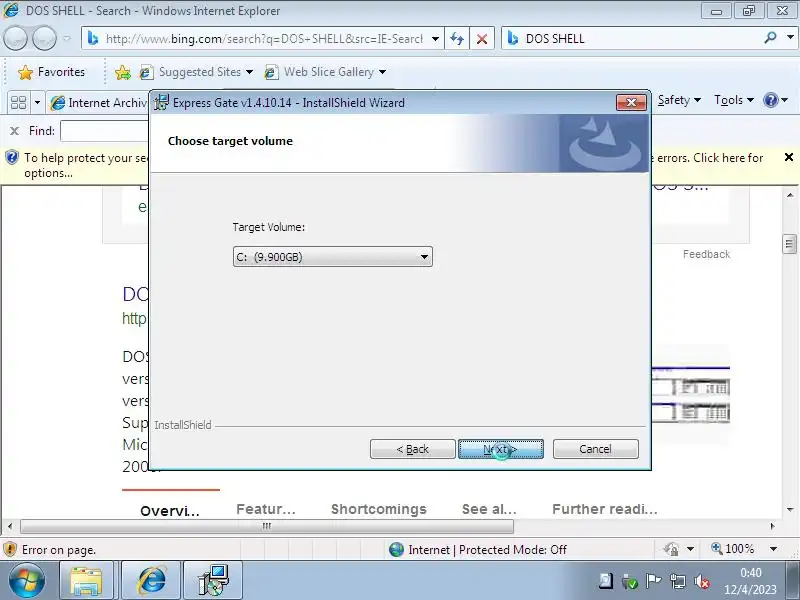Click the IE forward navigation button
The width and height of the screenshot is (800, 600).
point(45,38)
